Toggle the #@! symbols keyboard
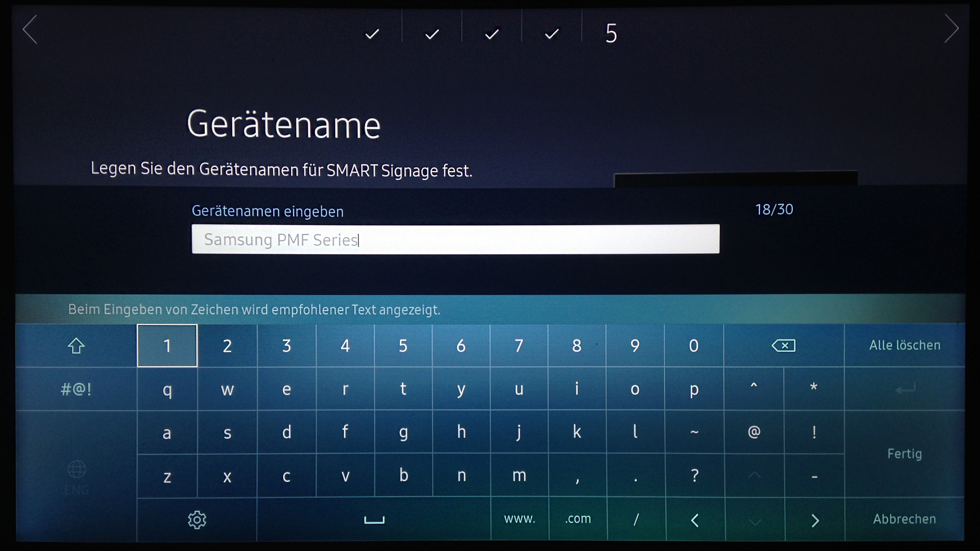Screen dimensions: 980x551 point(76,389)
